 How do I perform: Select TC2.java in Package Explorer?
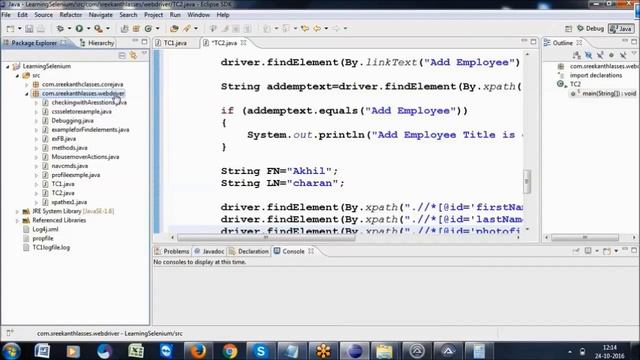(x=63, y=193)
